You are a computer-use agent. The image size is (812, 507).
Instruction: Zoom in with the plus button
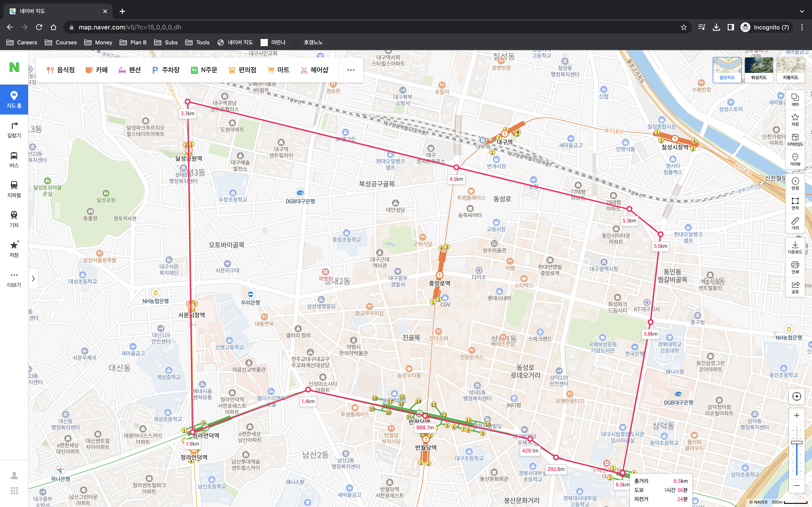[797, 416]
